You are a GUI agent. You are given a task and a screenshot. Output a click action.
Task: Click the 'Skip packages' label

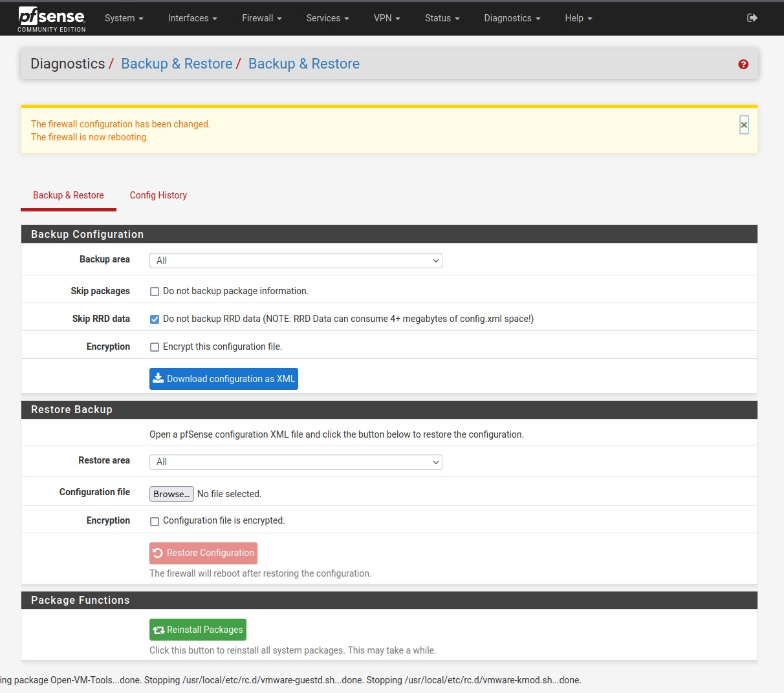(100, 291)
